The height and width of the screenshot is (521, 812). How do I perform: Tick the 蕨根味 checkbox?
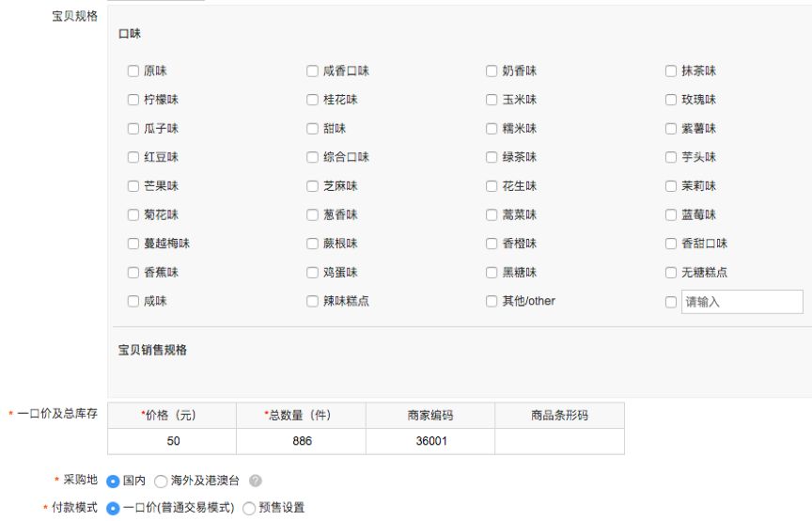click(312, 244)
